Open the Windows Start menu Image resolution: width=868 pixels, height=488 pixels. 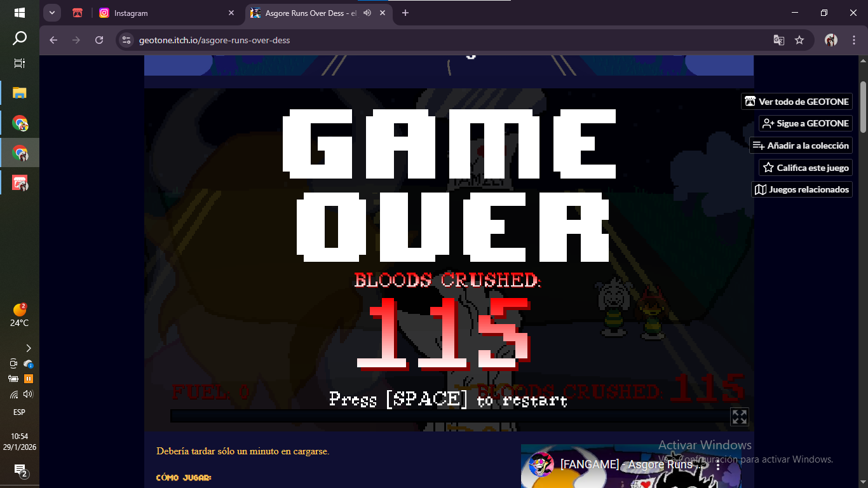[x=19, y=13]
